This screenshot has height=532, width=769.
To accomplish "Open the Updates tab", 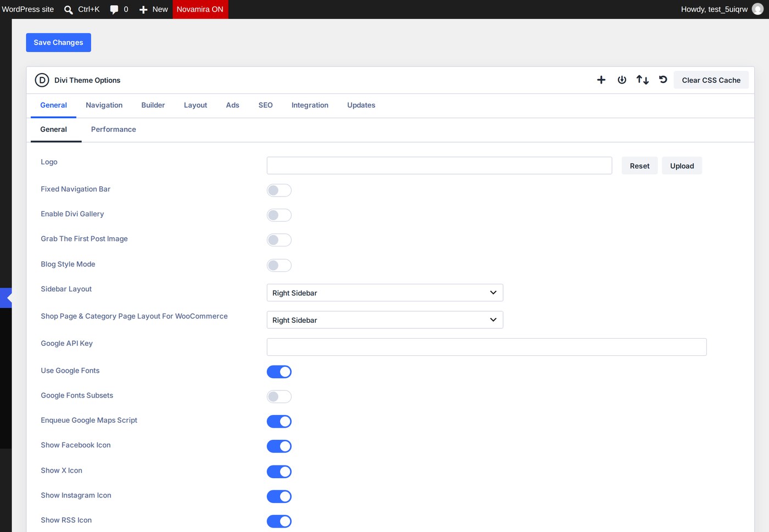I will coord(361,105).
